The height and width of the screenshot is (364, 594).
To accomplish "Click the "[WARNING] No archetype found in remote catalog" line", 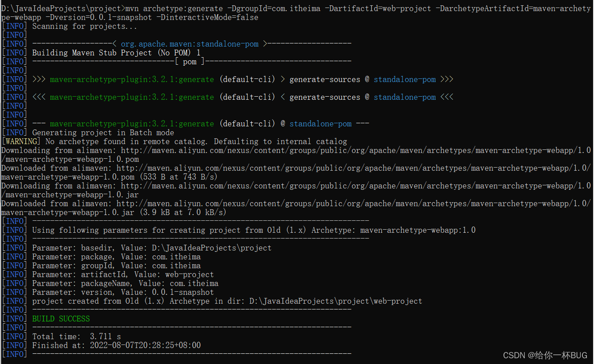I will [174, 141].
